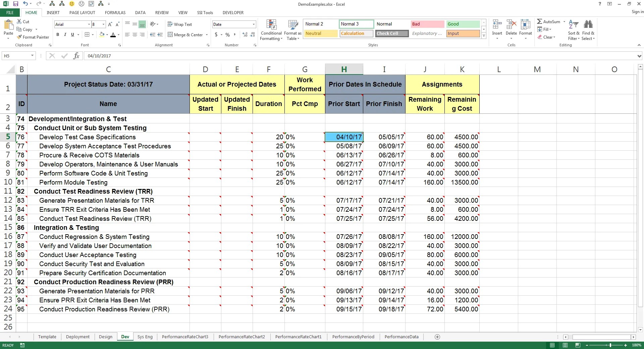Viewport: 644px width, 349px height.
Task: Add a new sheet with the plus button
Action: tap(437, 337)
